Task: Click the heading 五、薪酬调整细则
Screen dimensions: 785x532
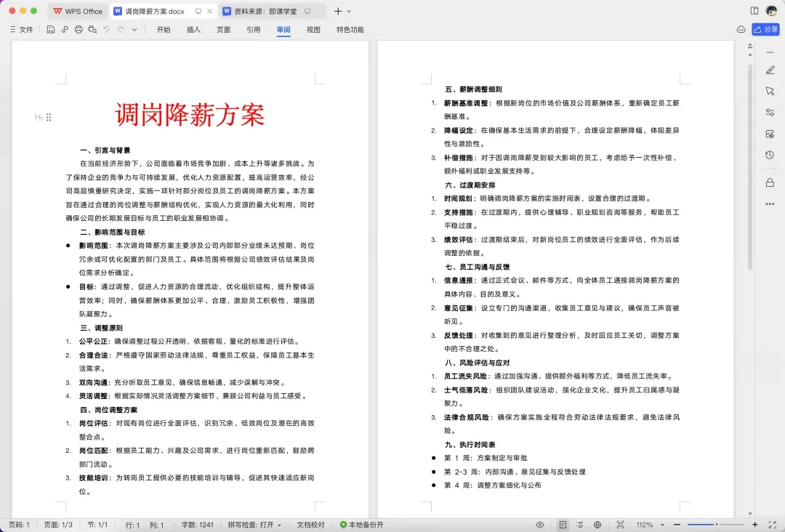Action: pos(473,89)
